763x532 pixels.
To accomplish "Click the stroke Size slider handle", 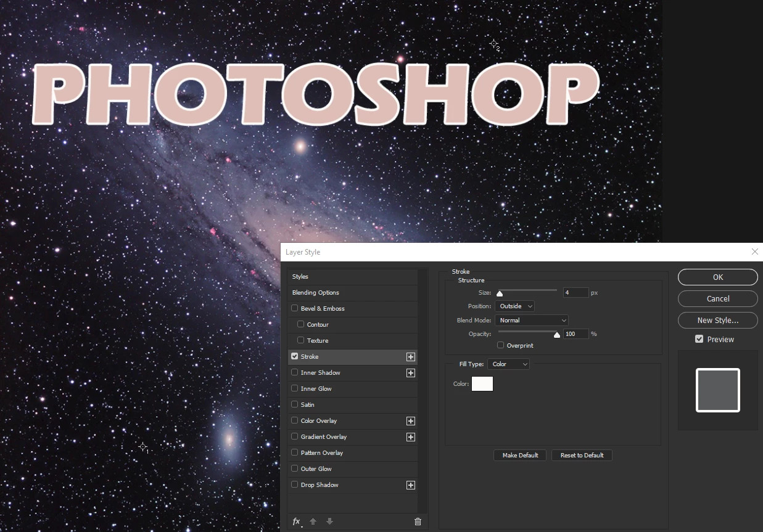I will pos(500,294).
